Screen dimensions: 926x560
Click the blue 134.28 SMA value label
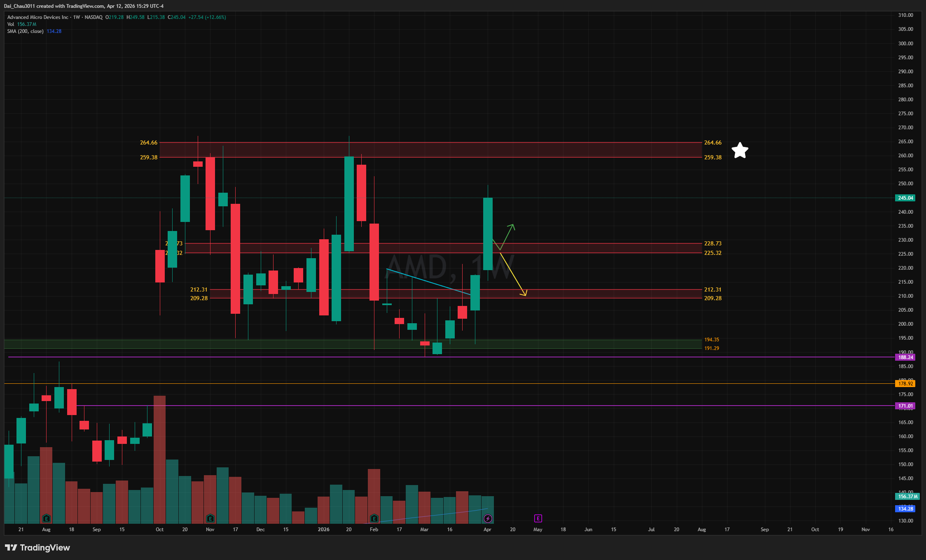pos(905,509)
